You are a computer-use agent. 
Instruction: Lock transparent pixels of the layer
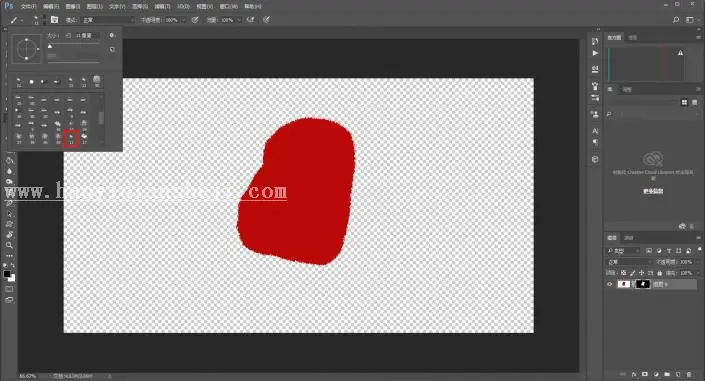tap(623, 273)
